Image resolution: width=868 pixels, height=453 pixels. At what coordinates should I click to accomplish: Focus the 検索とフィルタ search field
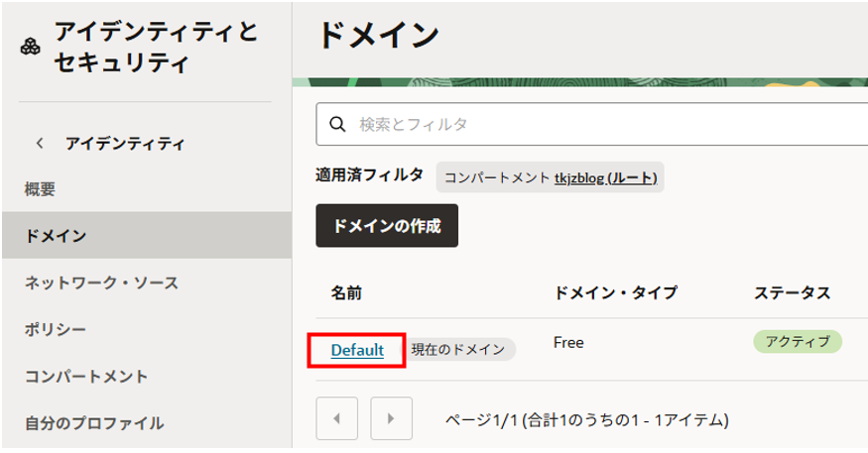click(595, 125)
